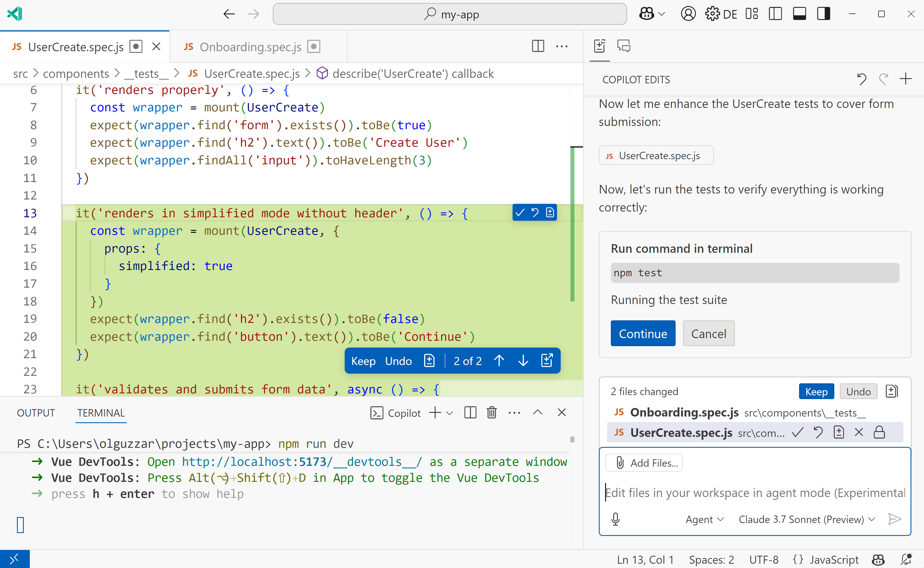Toggle the panel visibility icon
924x568 pixels.
click(x=800, y=14)
